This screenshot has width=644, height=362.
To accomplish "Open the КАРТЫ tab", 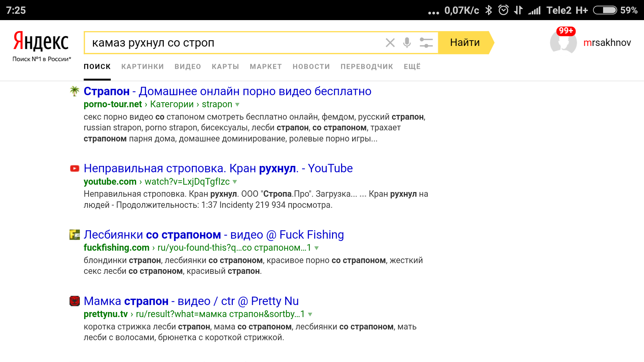I will pos(225,67).
